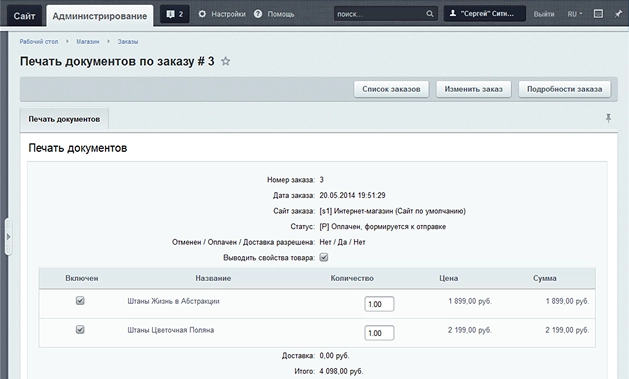Open the Помощь question mark icon
Screen dimensions: 629x379
[x=258, y=14]
